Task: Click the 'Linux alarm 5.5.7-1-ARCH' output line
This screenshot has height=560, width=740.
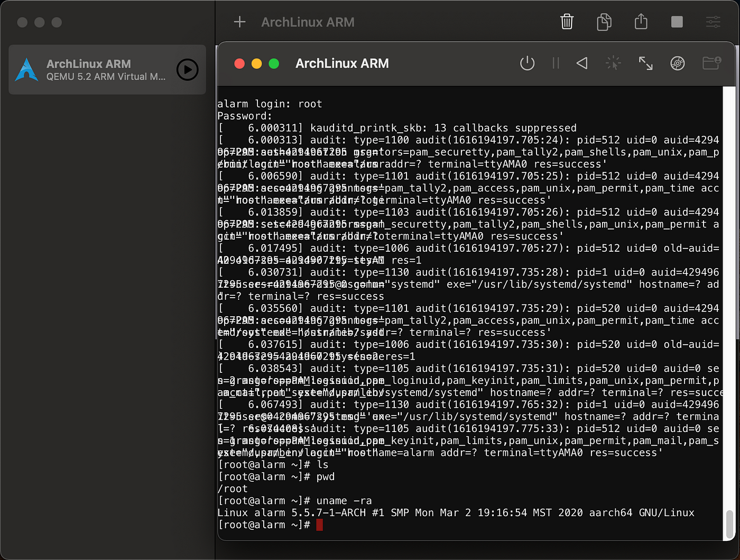Action: [456, 513]
